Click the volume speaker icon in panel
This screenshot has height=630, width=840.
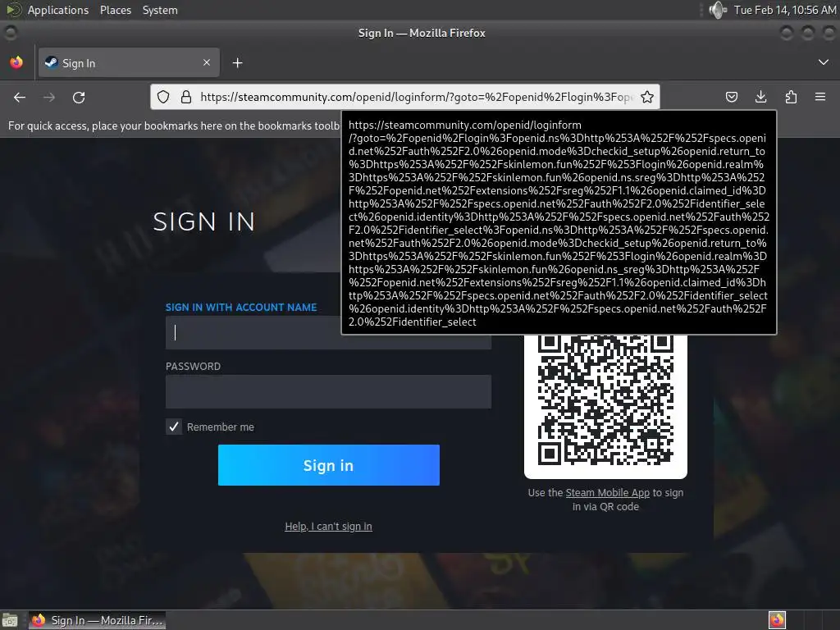(x=718, y=10)
